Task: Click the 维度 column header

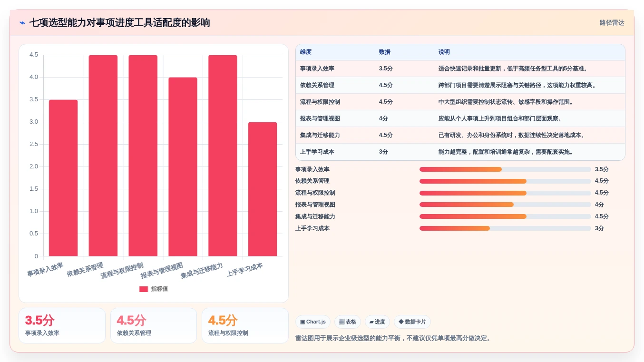Action: [x=306, y=52]
